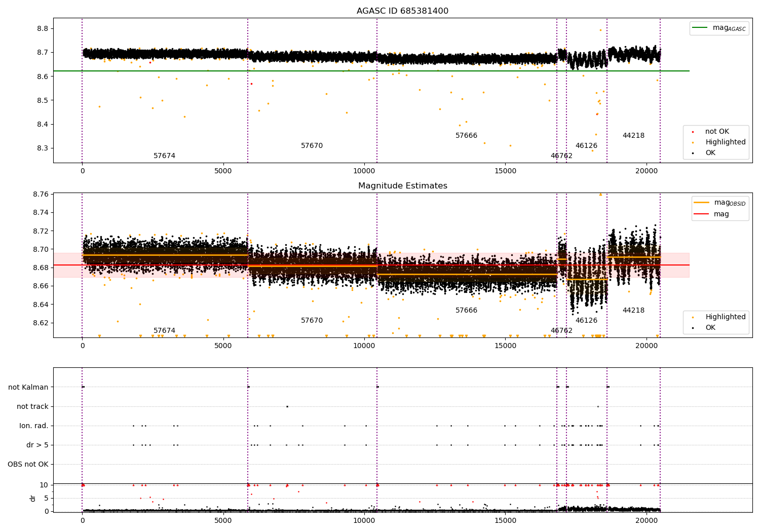The image size is (760, 532).
Task: Click y-axis tick 8.70 in middle plot
Action: [x=41, y=250]
